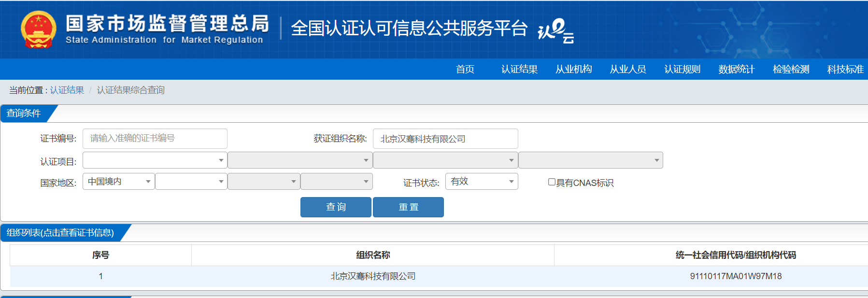The height and width of the screenshot is (298, 868).
Task: Open the 认证规则 navigation menu
Action: tap(682, 69)
